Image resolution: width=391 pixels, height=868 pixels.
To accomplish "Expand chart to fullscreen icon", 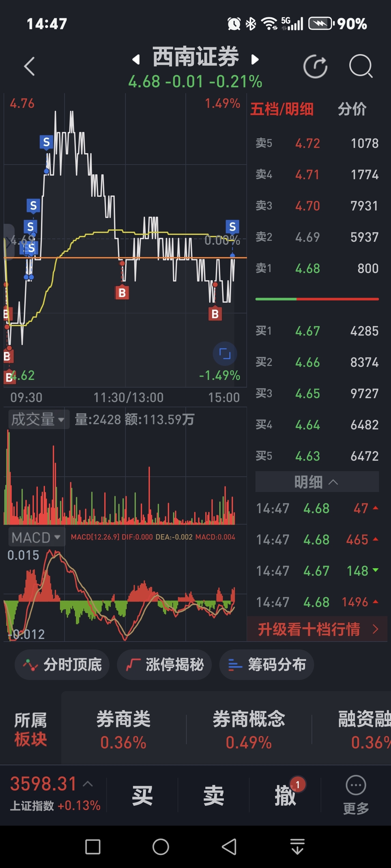I will (x=225, y=354).
